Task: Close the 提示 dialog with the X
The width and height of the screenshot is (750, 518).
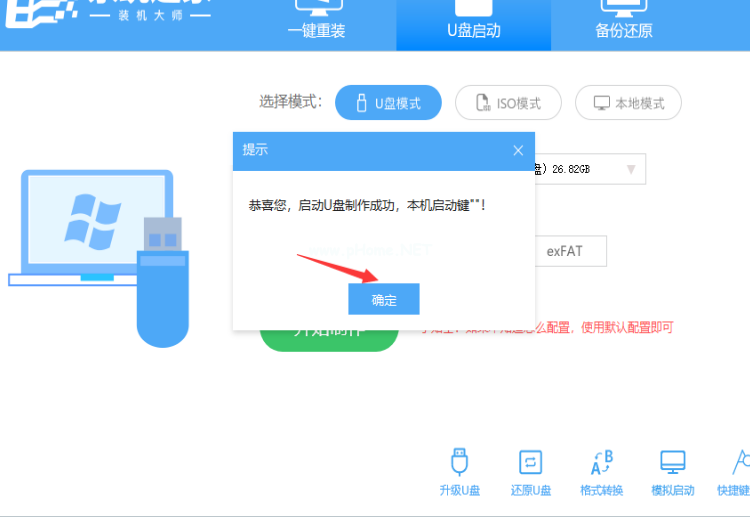Action: pyautogui.click(x=518, y=150)
